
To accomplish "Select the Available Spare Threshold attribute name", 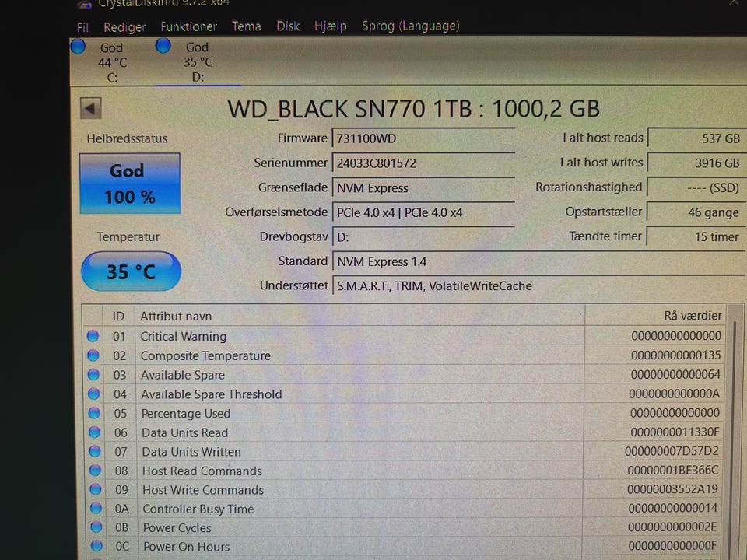I will pyautogui.click(x=212, y=394).
